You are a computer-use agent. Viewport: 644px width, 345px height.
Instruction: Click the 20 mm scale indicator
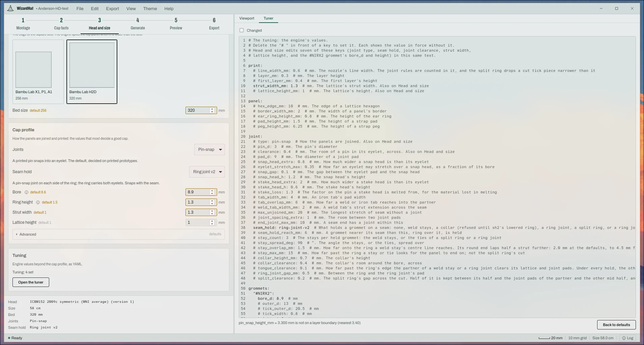[550, 338]
